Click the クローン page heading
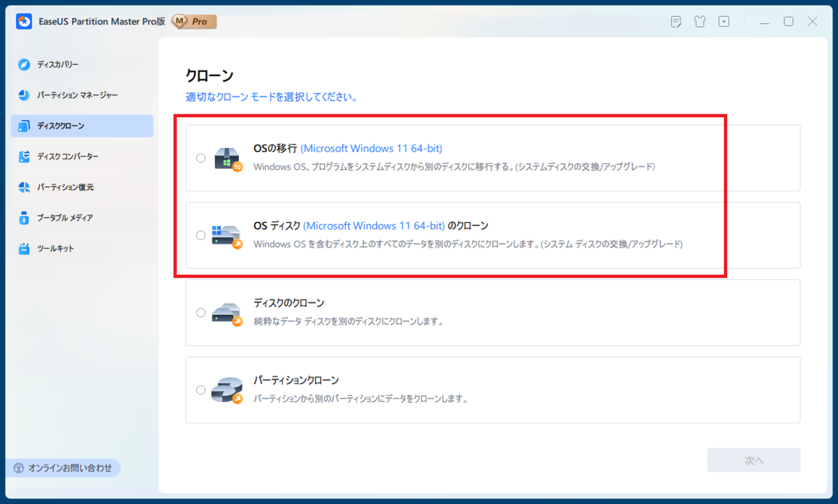 pos(209,75)
